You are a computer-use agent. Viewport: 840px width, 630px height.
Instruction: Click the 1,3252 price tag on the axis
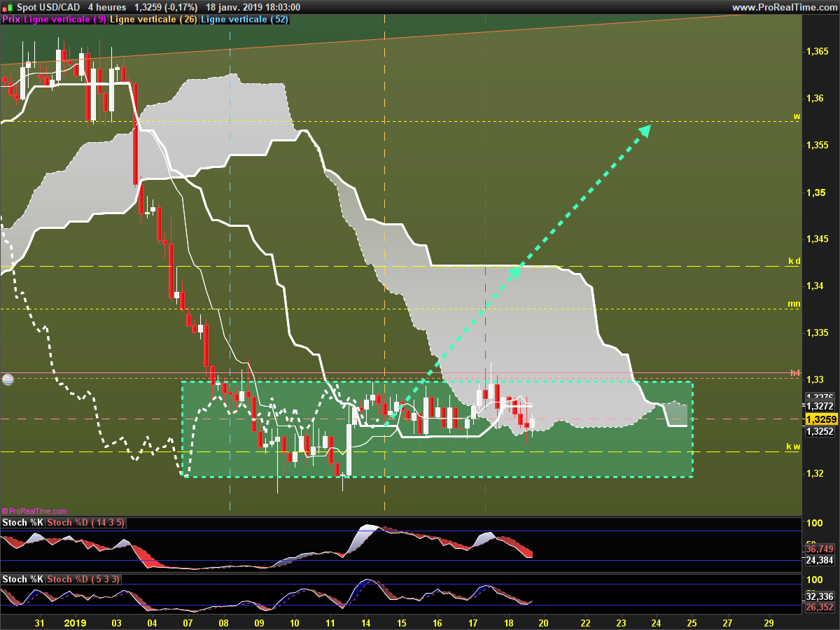point(819,432)
